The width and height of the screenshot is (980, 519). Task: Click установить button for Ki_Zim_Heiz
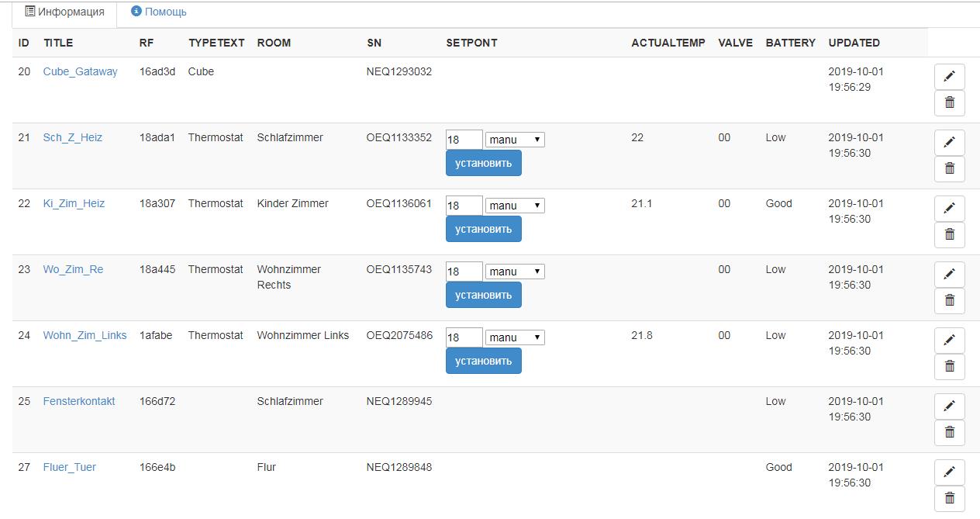(x=483, y=229)
